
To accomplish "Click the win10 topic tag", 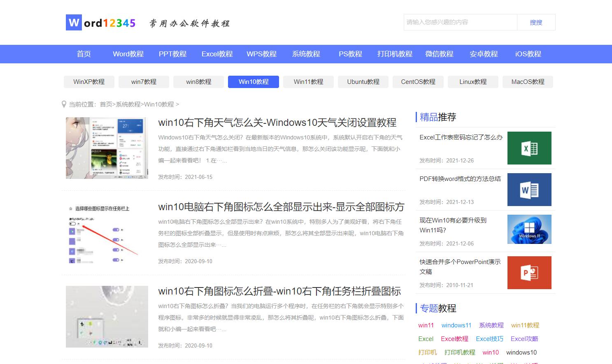I will 491,352.
